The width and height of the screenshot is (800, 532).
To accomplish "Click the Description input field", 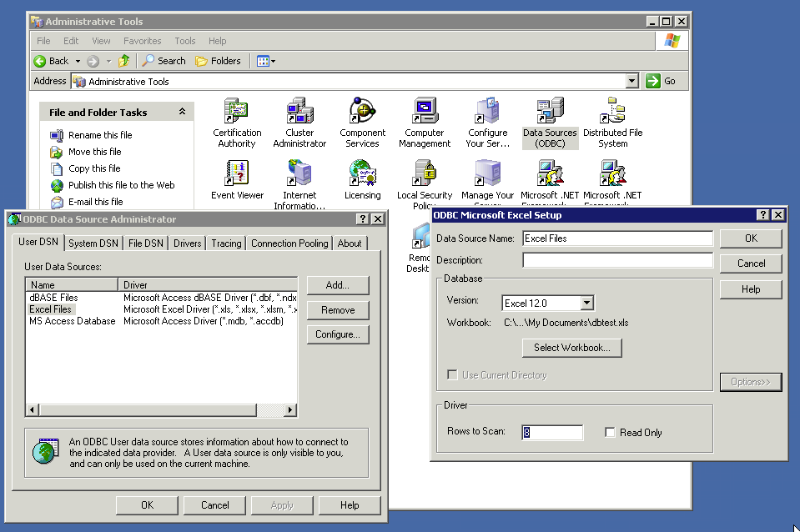I will 618,260.
